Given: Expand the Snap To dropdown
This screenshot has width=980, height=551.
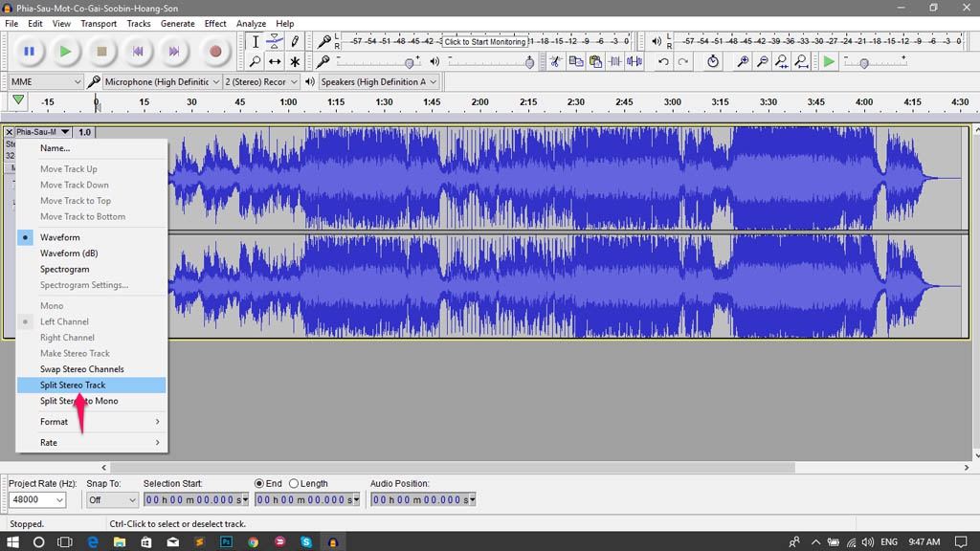Looking at the screenshot, I should coord(112,500).
